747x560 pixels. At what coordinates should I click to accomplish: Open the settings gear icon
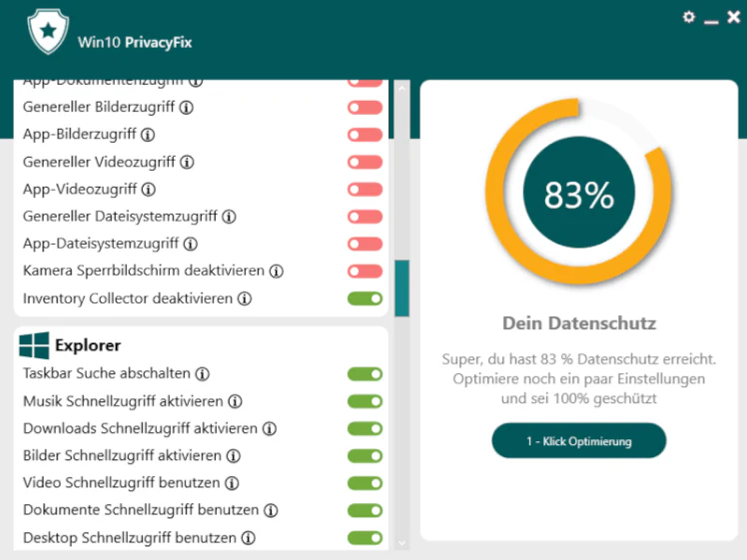[x=688, y=17]
